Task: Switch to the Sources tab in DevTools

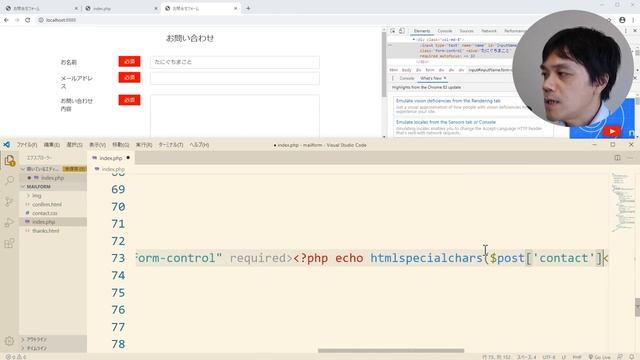Action: coord(467,31)
